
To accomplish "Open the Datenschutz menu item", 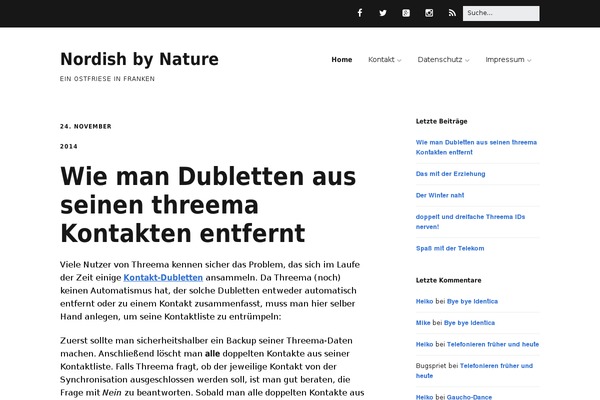I will point(440,60).
